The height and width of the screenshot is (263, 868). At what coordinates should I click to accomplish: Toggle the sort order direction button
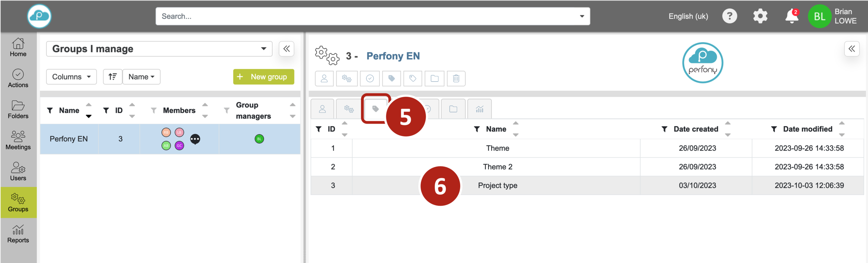[x=112, y=77]
